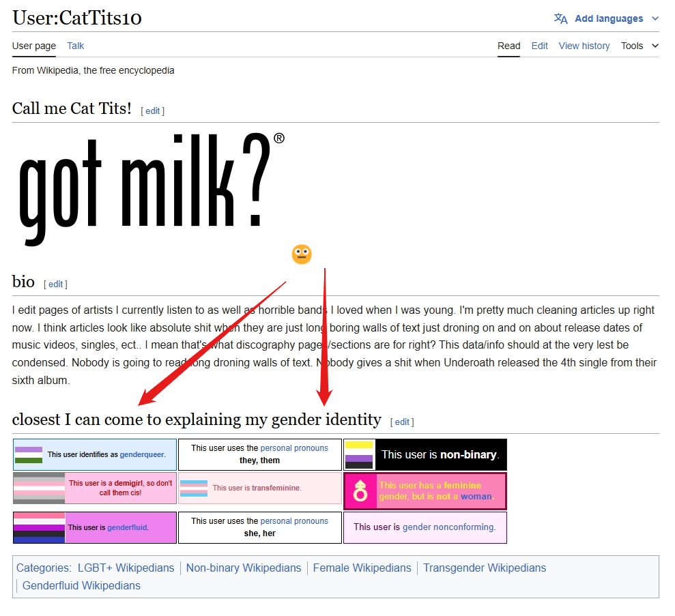Image resolution: width=675 pixels, height=616 pixels.
Task: Open the Edit tab
Action: click(x=539, y=46)
